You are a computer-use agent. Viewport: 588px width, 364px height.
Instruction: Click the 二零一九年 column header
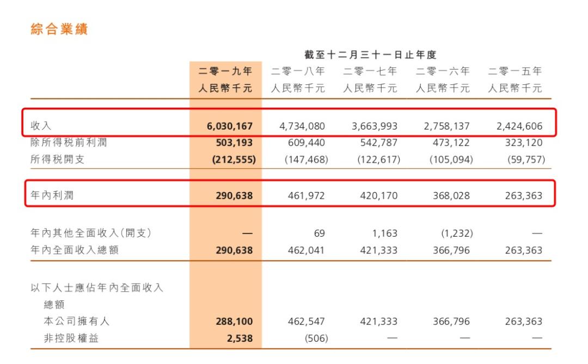point(225,71)
